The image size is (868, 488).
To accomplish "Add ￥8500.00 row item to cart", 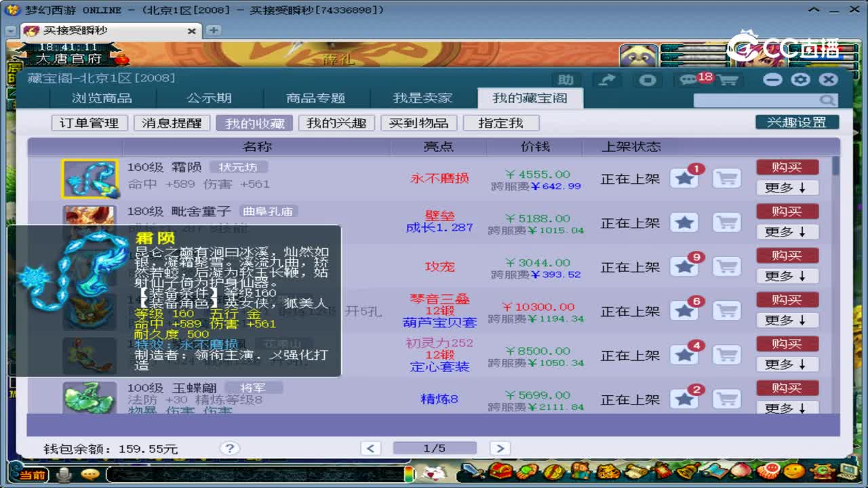I will (727, 355).
